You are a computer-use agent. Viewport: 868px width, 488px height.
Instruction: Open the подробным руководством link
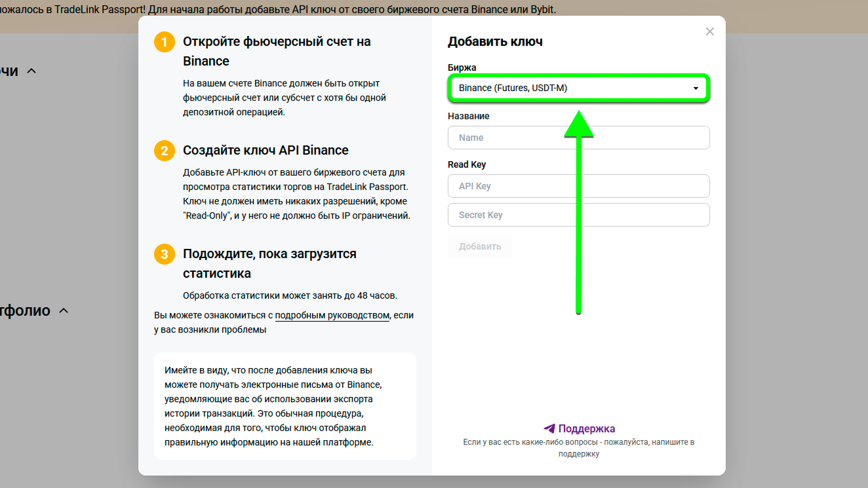pyautogui.click(x=332, y=315)
